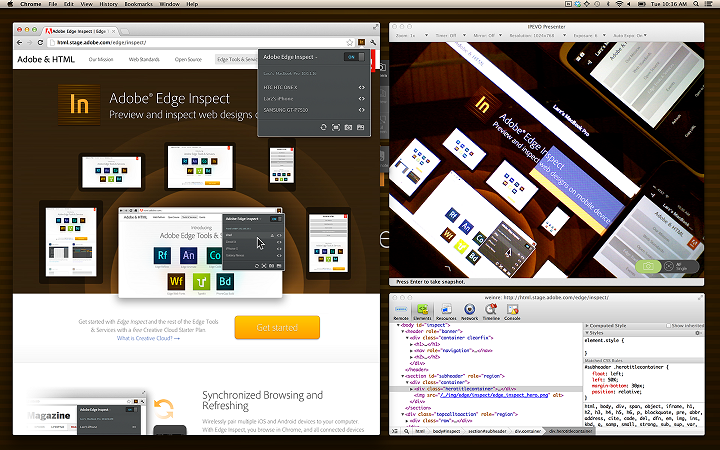This screenshot has width=720, height=450.
Task: Go back using Chrome's back arrow
Action: click(x=19, y=42)
